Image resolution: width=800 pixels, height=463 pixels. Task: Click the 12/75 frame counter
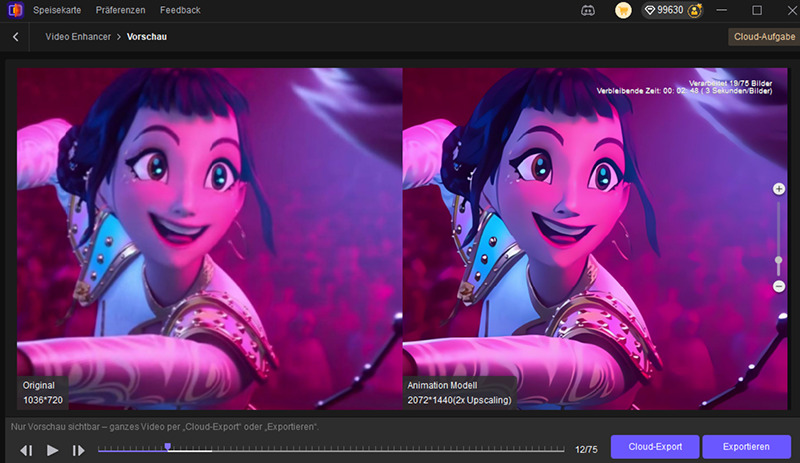(x=586, y=450)
